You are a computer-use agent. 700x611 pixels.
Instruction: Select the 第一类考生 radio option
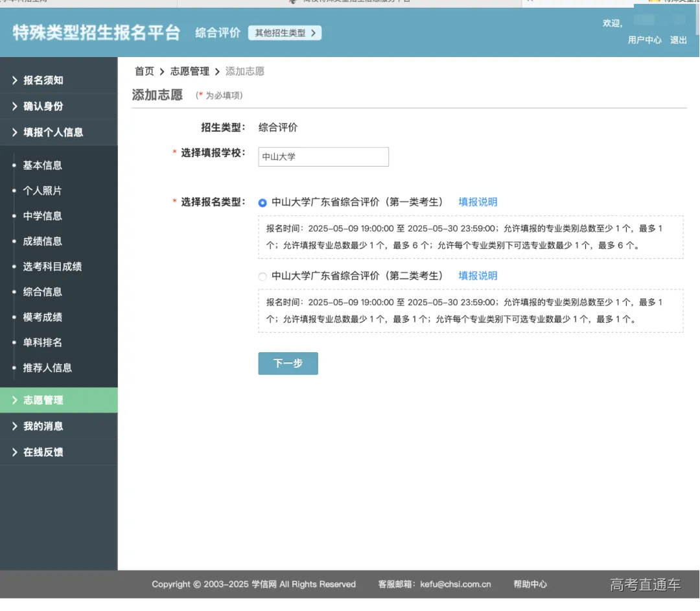point(262,202)
